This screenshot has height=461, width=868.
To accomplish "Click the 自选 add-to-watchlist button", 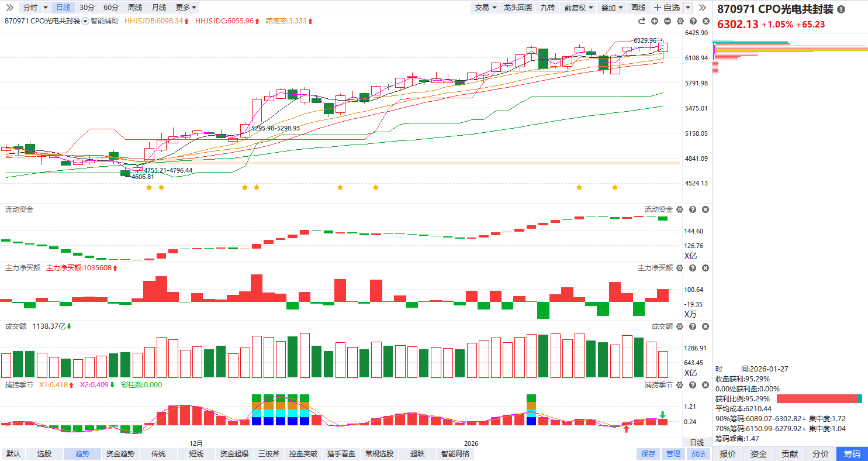I will coord(666,8).
